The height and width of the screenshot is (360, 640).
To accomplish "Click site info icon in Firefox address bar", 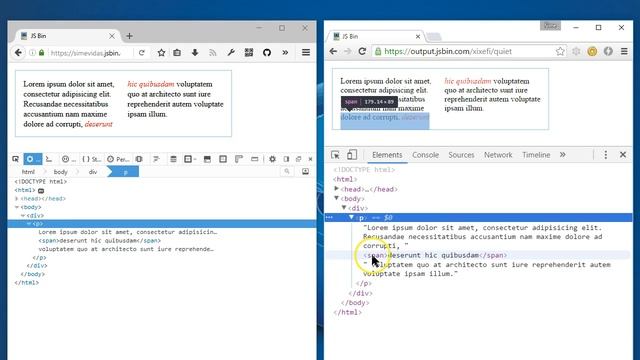I will [x=32, y=53].
